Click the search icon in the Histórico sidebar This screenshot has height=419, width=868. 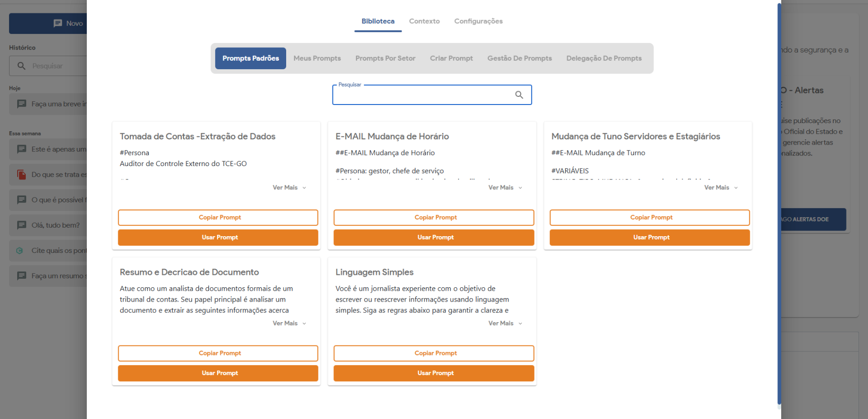[x=21, y=66]
